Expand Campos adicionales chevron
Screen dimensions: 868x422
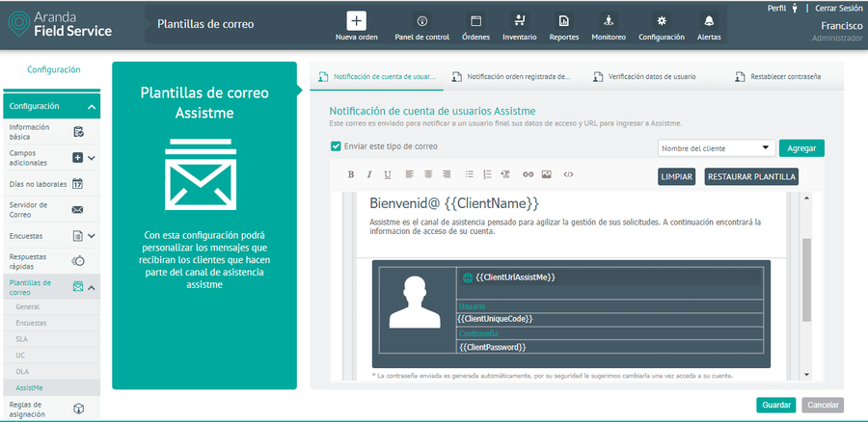coord(92,158)
